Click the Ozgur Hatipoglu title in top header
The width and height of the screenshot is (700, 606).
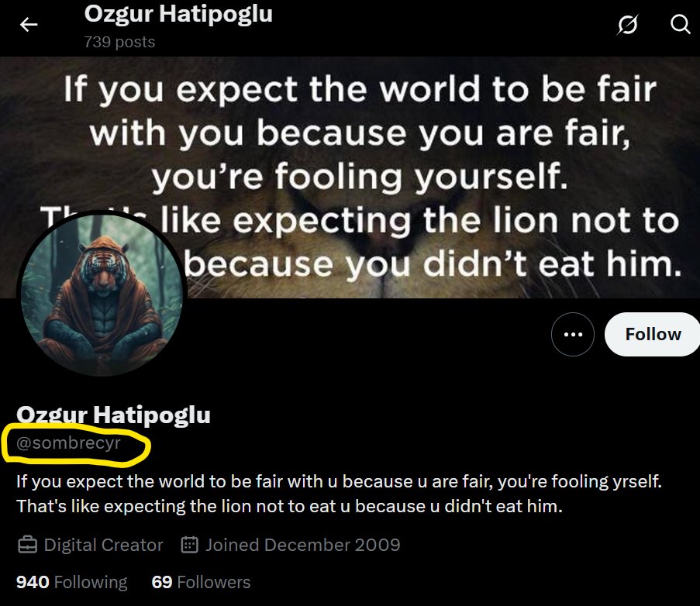(178, 14)
